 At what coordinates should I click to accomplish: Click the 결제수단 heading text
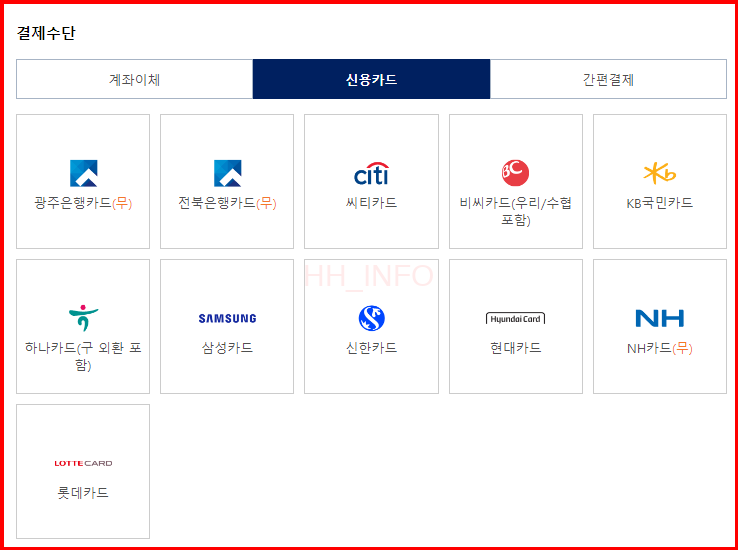[46, 33]
